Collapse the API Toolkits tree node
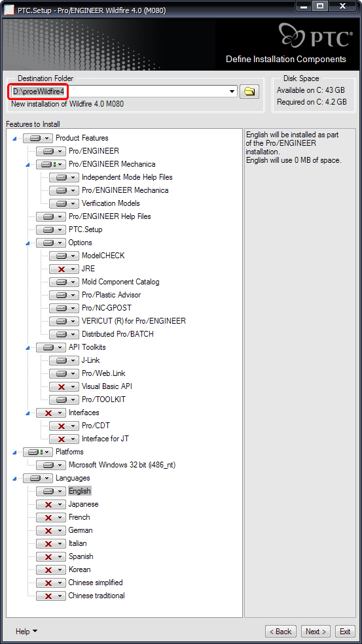362x644 pixels. click(28, 348)
